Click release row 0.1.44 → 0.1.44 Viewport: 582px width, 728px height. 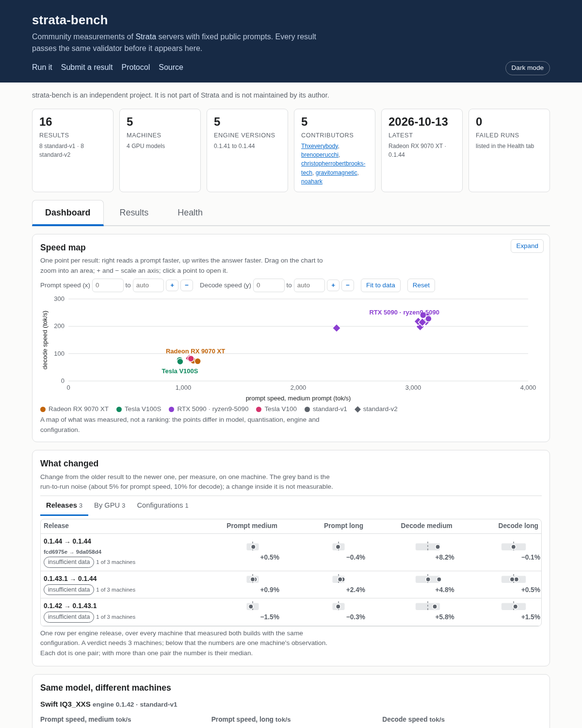pyautogui.click(x=291, y=552)
